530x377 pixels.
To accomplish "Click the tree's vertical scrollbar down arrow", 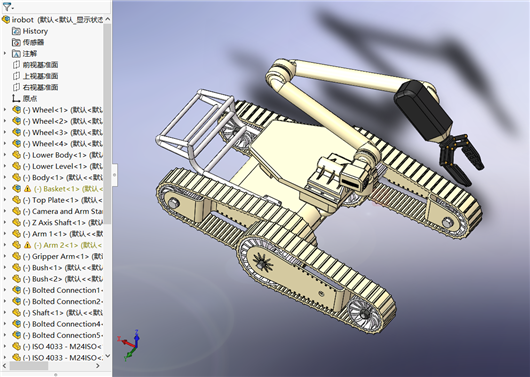I will (107, 356).
